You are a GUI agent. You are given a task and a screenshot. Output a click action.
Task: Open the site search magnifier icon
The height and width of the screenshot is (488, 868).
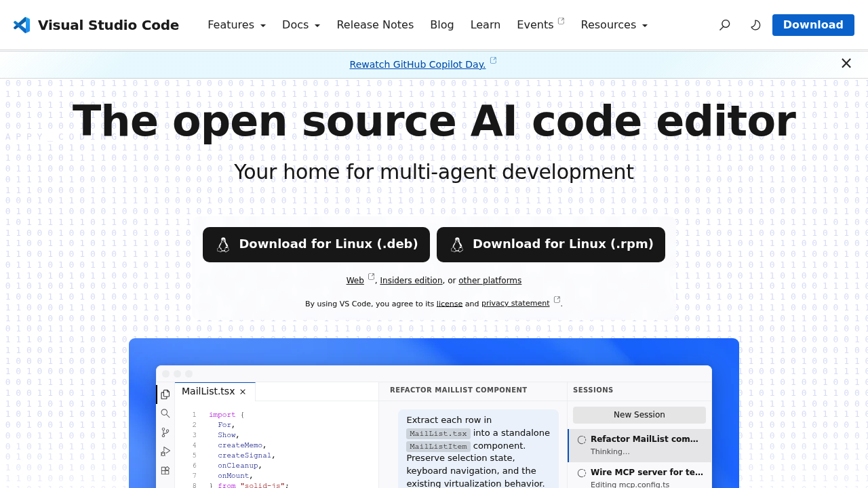725,25
